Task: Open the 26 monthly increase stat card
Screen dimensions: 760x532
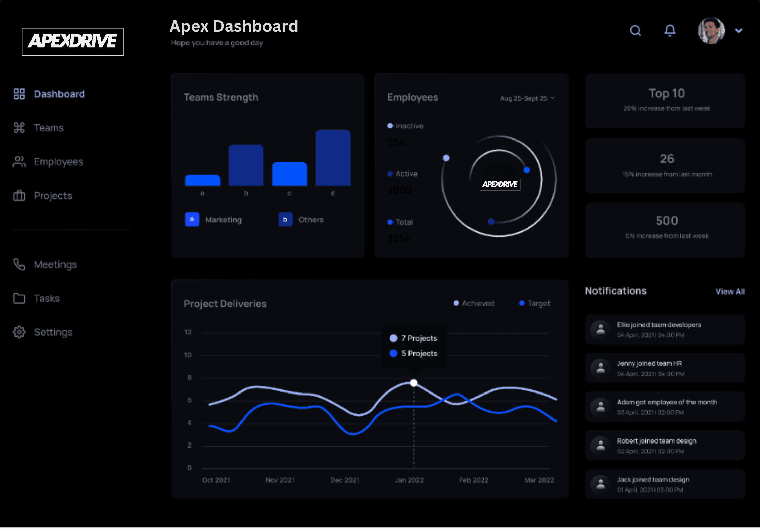Action: click(665, 166)
